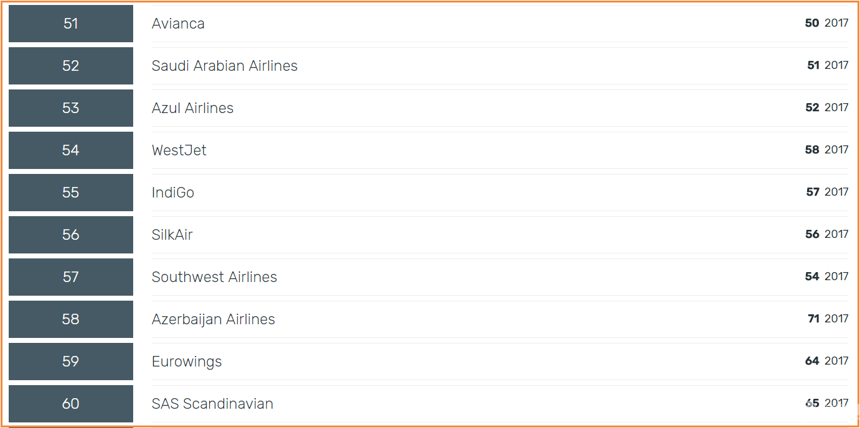Open the Azerbaijan Airlines entry
The height and width of the screenshot is (428, 860).
(213, 319)
